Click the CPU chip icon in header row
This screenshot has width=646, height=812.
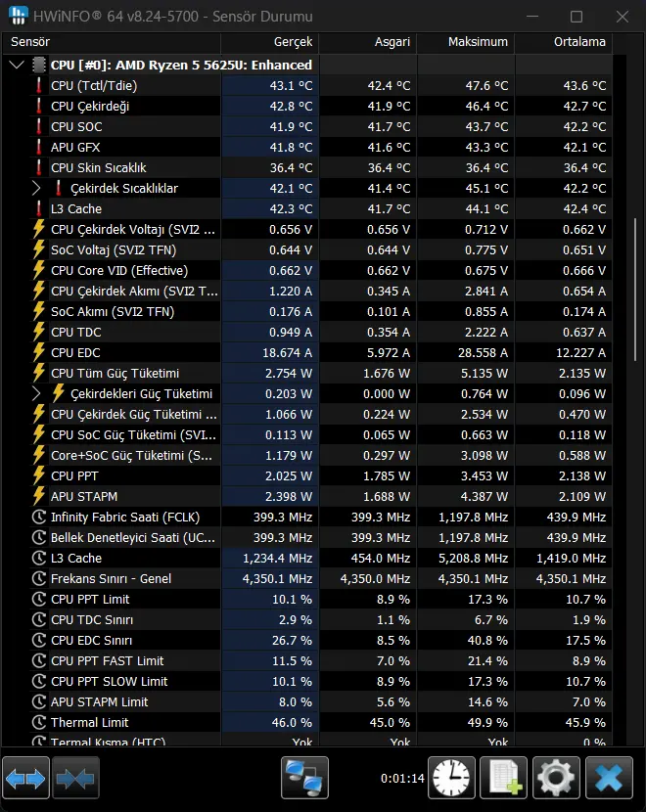coord(39,65)
